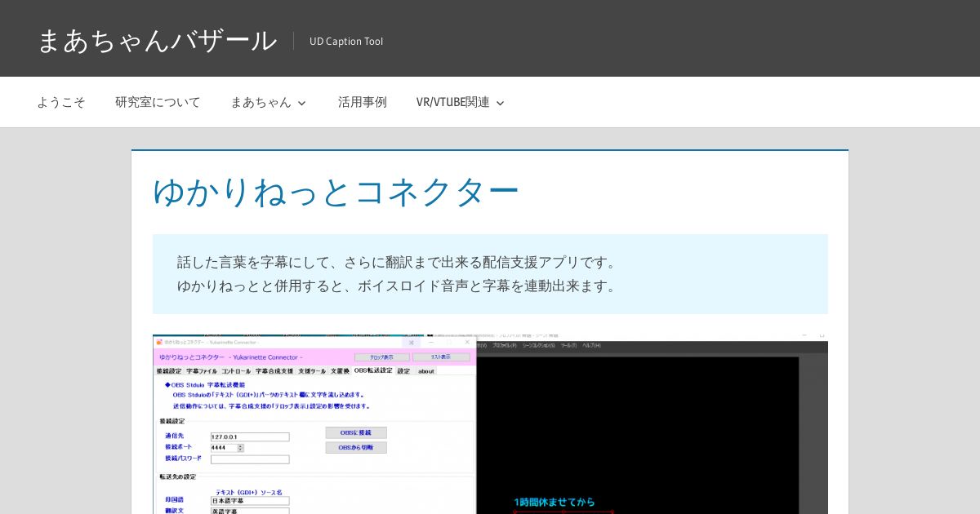Open the まあちゃん menu item
980x514 pixels.
point(261,102)
